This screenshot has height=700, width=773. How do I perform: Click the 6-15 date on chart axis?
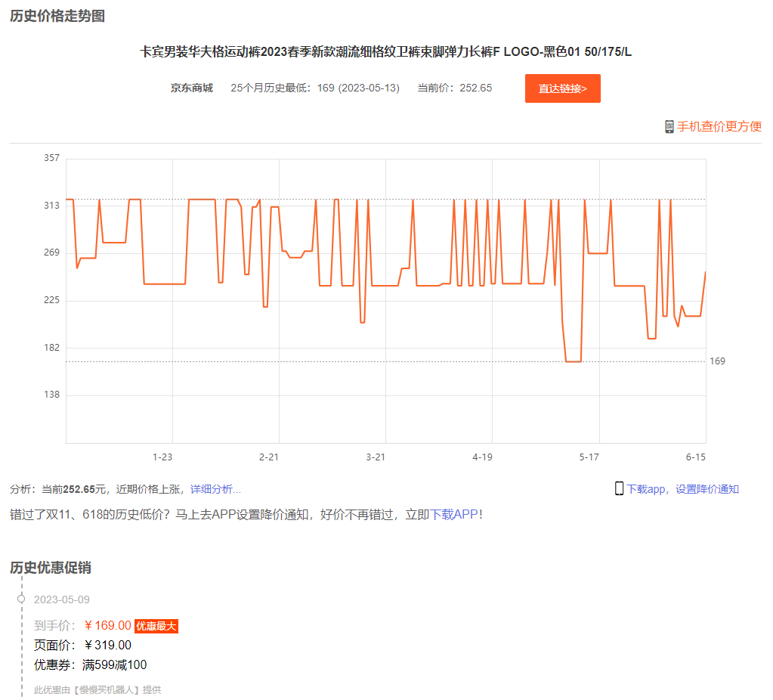click(695, 457)
